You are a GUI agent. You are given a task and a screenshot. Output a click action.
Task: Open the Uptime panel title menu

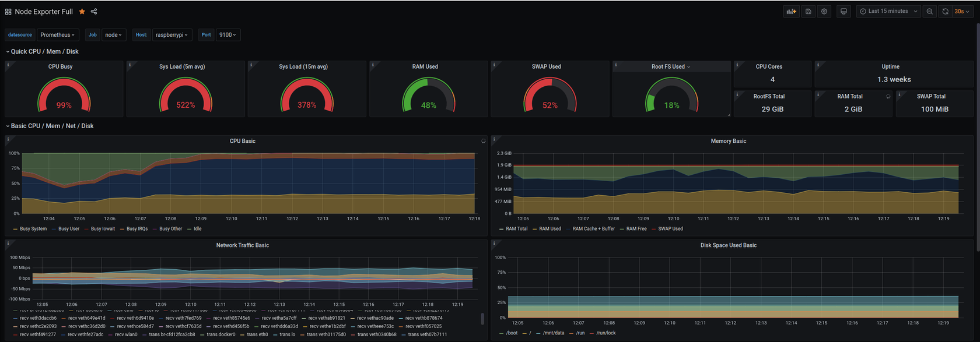click(890, 66)
